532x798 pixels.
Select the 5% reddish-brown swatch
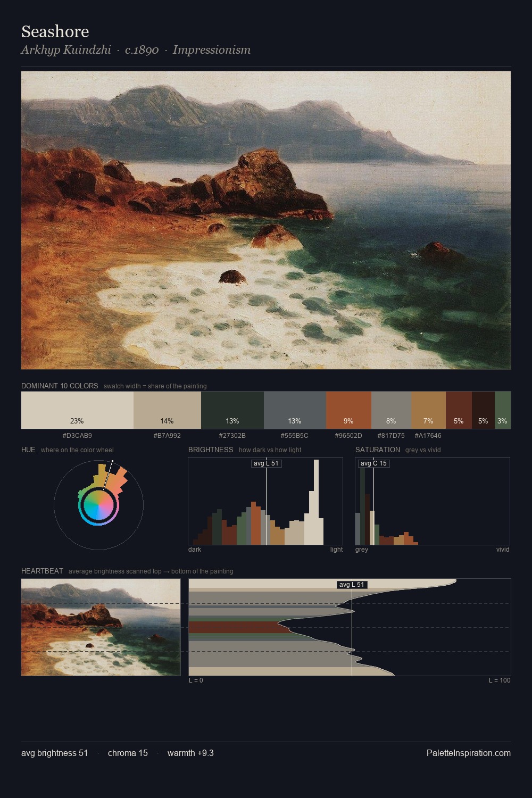(x=459, y=410)
